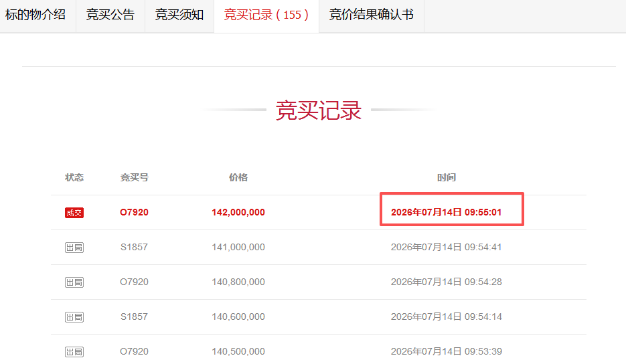Viewport: 626px width, 364px height.
Task: Click the 出局 badge for 140,800,000 bid
Action: point(74,282)
